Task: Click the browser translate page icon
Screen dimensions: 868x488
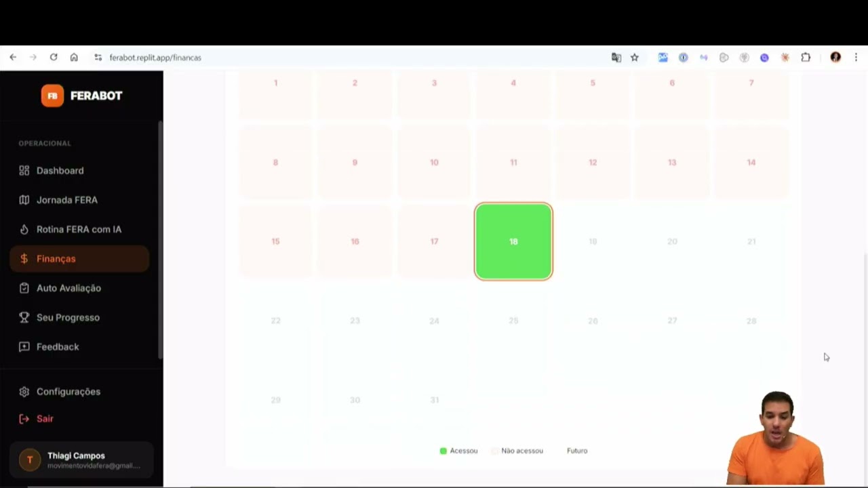Action: tap(616, 58)
